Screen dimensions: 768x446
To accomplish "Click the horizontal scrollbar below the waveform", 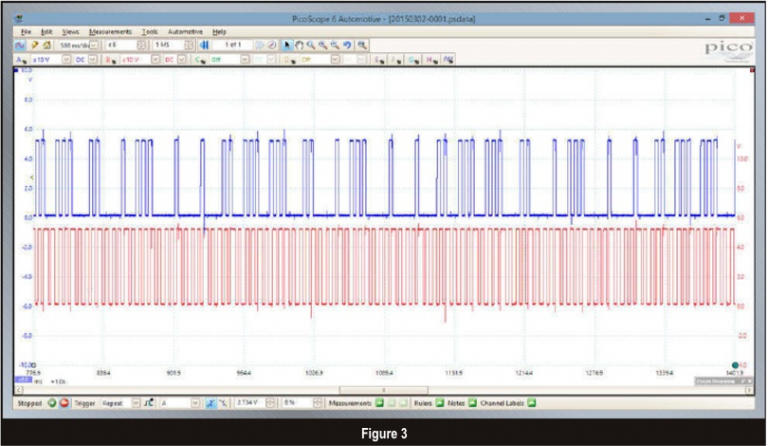I will 383,390.
